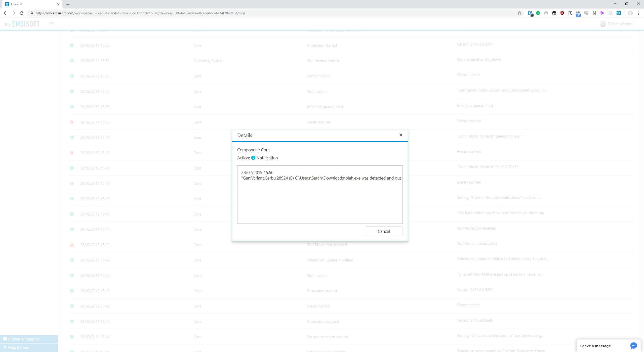Click the Notification info icon in dialog
Viewport: 644px width, 352px height.
pos(253,158)
